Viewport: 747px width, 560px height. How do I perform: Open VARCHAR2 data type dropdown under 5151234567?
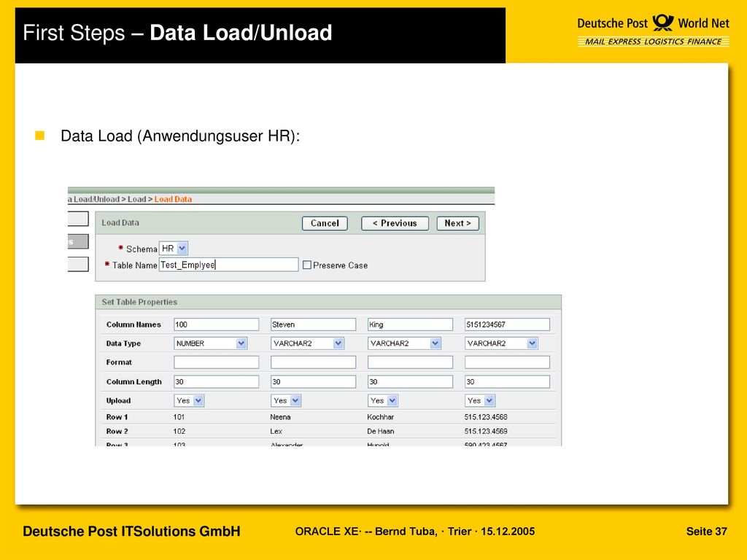click(x=501, y=343)
